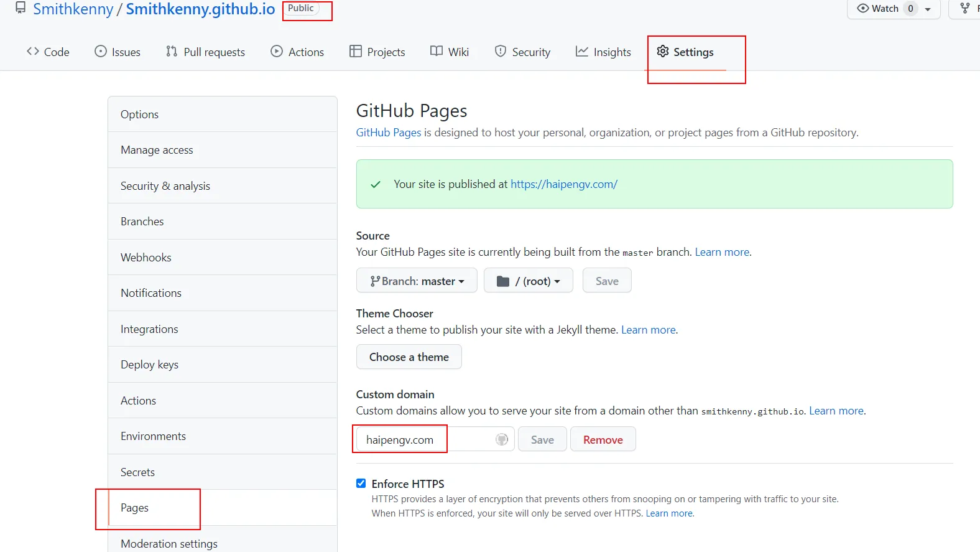This screenshot has width=980, height=552.
Task: Click the Watch eye icon
Action: tap(863, 9)
